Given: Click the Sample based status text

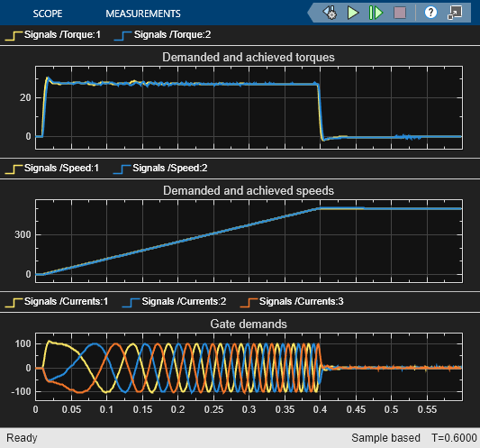Looking at the screenshot, I should (x=385, y=438).
